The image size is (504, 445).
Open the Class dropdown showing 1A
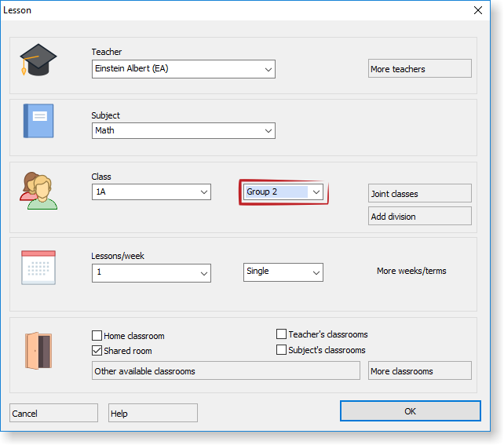[x=203, y=191]
